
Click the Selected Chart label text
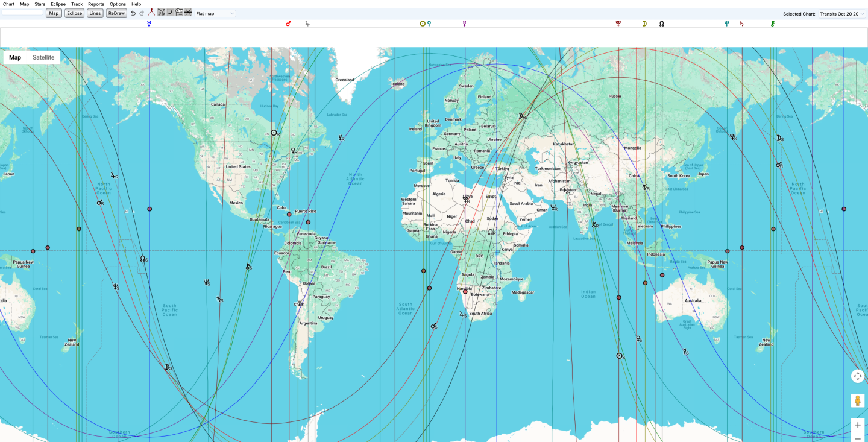pos(799,14)
